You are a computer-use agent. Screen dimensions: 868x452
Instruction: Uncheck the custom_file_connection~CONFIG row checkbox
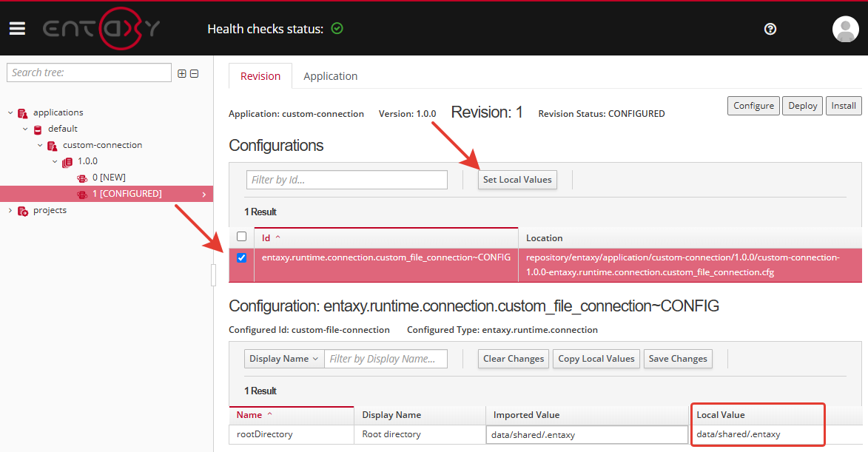tap(241, 258)
